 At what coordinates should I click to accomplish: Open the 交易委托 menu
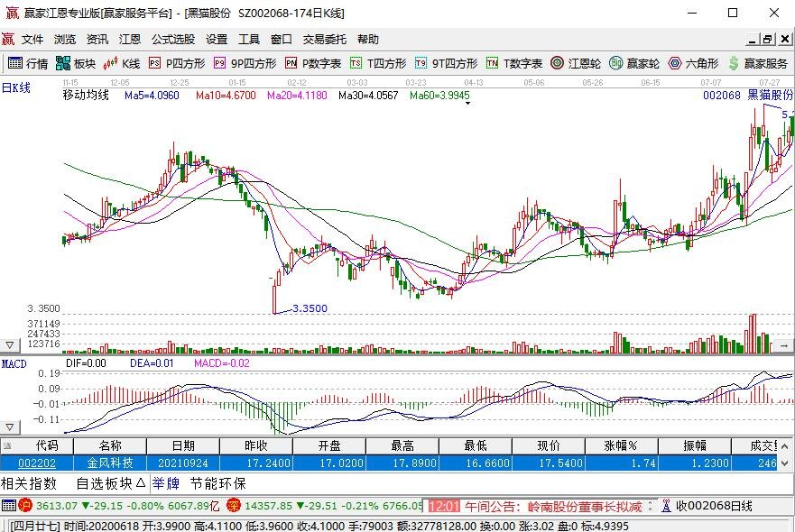tap(325, 39)
